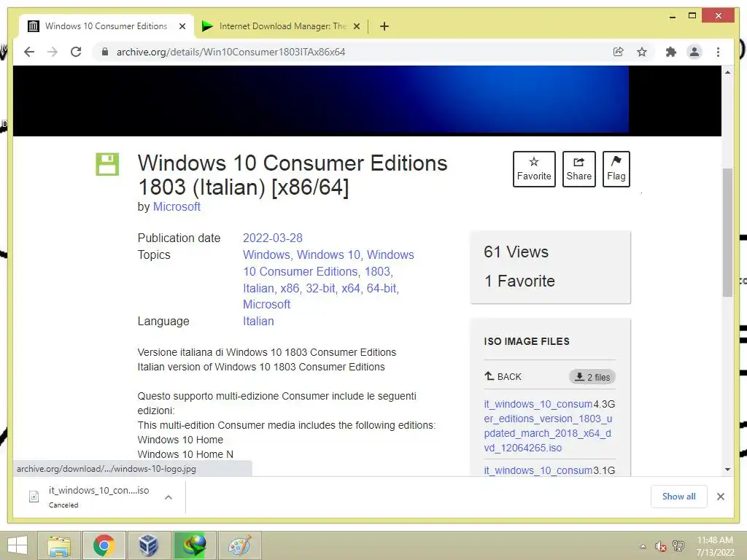
Task: Open publication date 2022-03-28 link
Action: coord(273,238)
